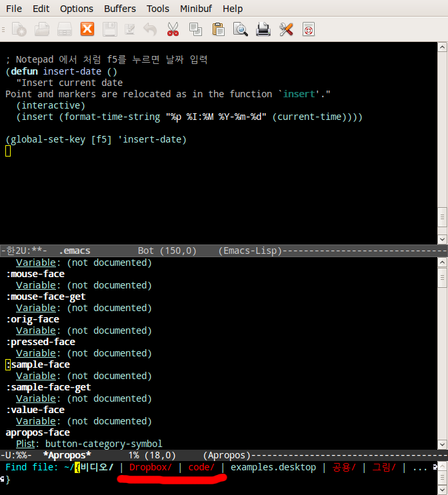This screenshot has height=495, width=448.
Task: Close buffer with the orange X icon
Action: 87,29
